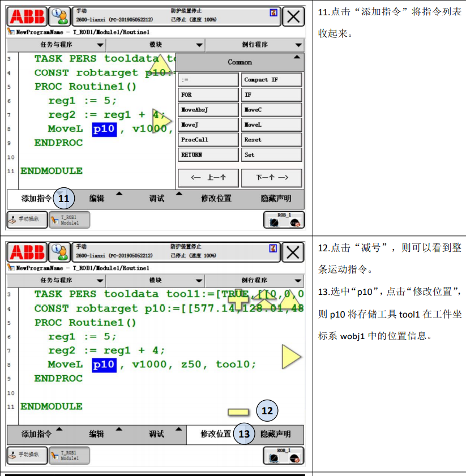466x476 pixels.
Task: Select ENDPROC line in upper screenshot
Action: tap(58, 143)
